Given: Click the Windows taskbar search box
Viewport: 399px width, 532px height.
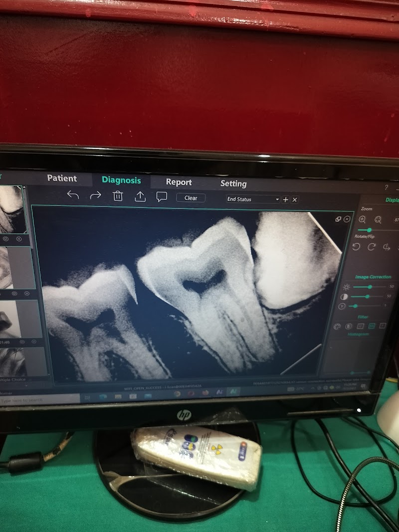Looking at the screenshot, I should [x=40, y=400].
